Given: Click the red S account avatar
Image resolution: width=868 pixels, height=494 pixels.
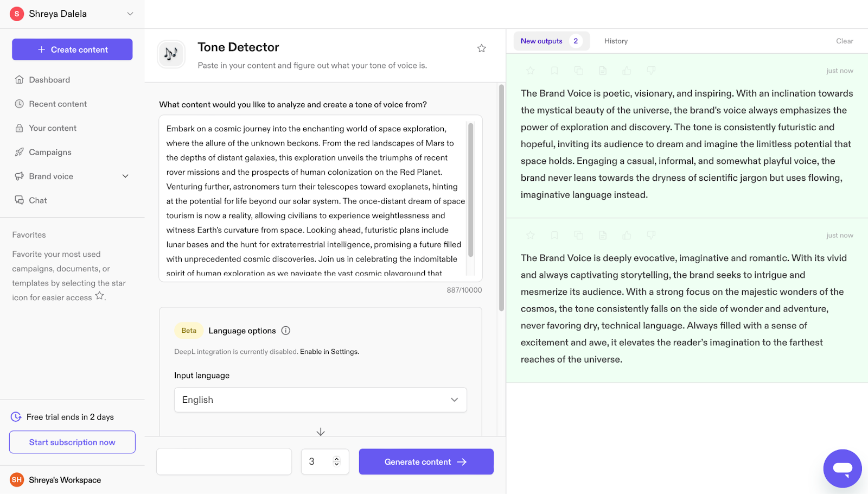Looking at the screenshot, I should pos(17,14).
